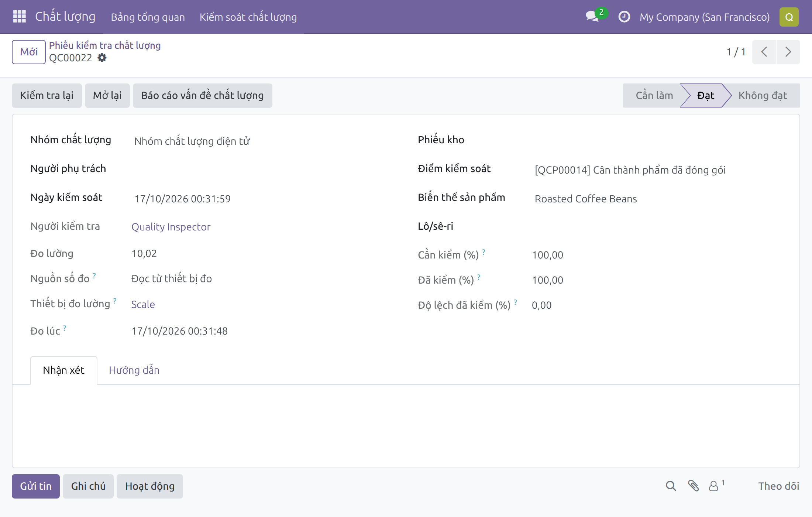Open the Quality Inspector link
Image resolution: width=812 pixels, height=517 pixels.
pos(171,227)
